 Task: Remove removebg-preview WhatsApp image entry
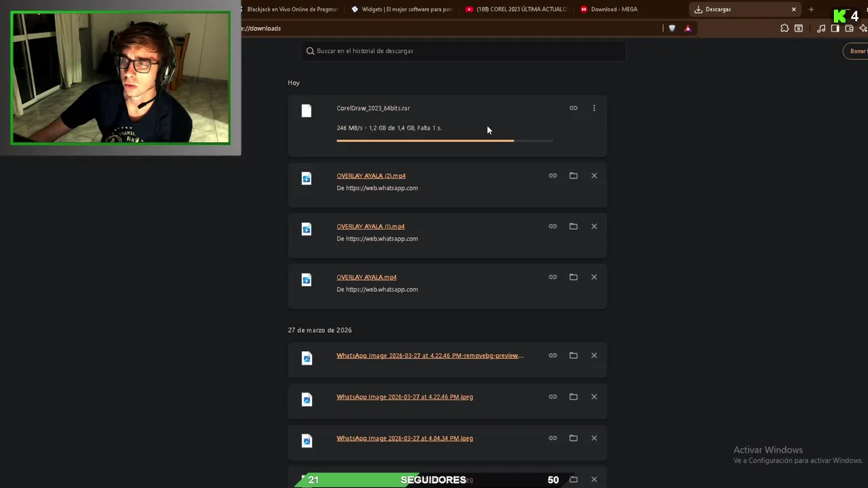coord(594,355)
